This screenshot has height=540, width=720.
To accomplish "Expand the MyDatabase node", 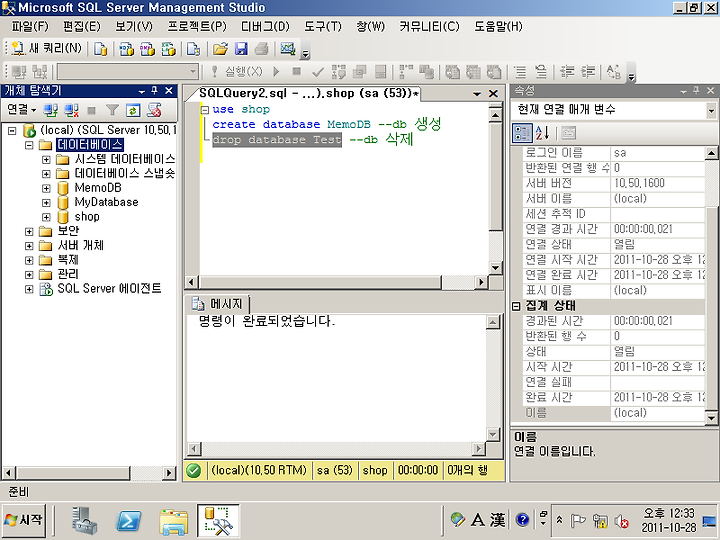I will pyautogui.click(x=46, y=203).
